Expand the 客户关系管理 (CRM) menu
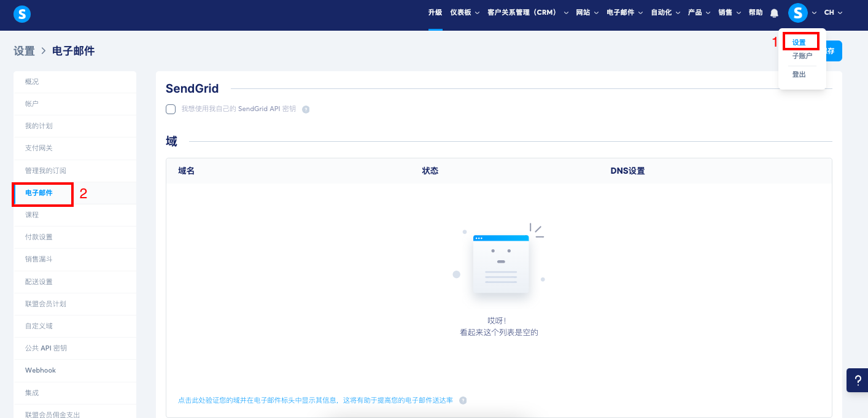Image resolution: width=868 pixels, height=418 pixels. click(527, 12)
